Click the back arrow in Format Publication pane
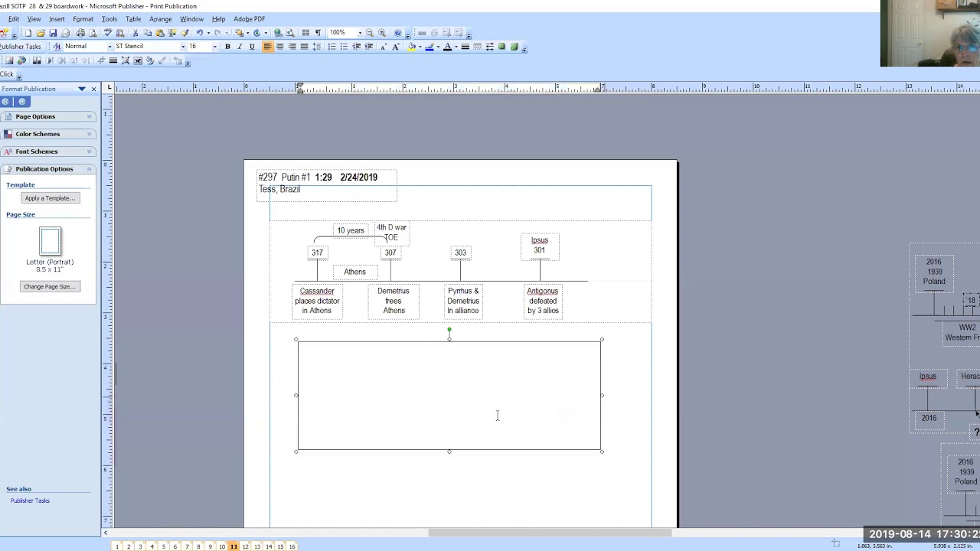The image size is (980, 551). pyautogui.click(x=5, y=102)
